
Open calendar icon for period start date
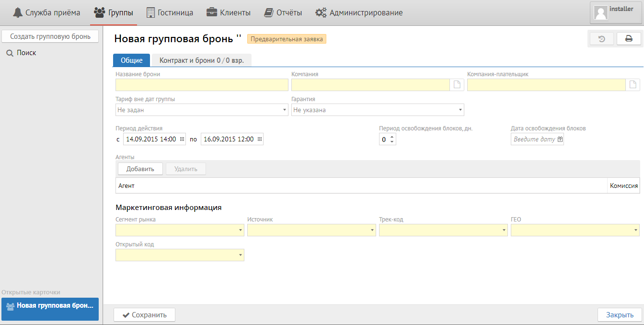[182, 139]
